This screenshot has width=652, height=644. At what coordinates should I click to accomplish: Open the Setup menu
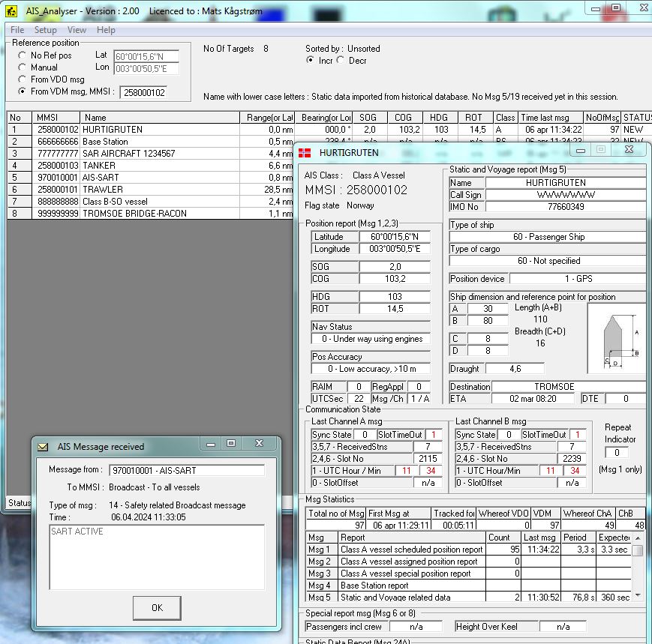[45, 30]
